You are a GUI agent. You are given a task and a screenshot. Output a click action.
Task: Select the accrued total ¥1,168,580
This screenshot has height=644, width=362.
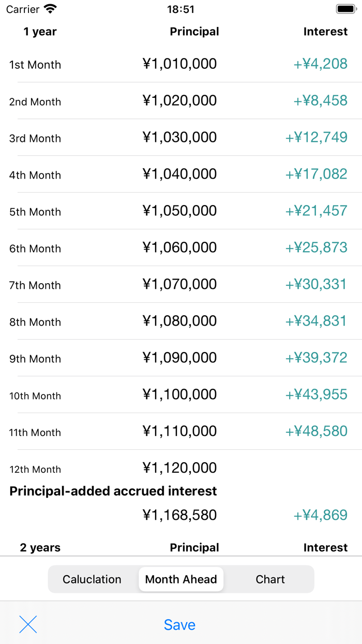(181, 515)
